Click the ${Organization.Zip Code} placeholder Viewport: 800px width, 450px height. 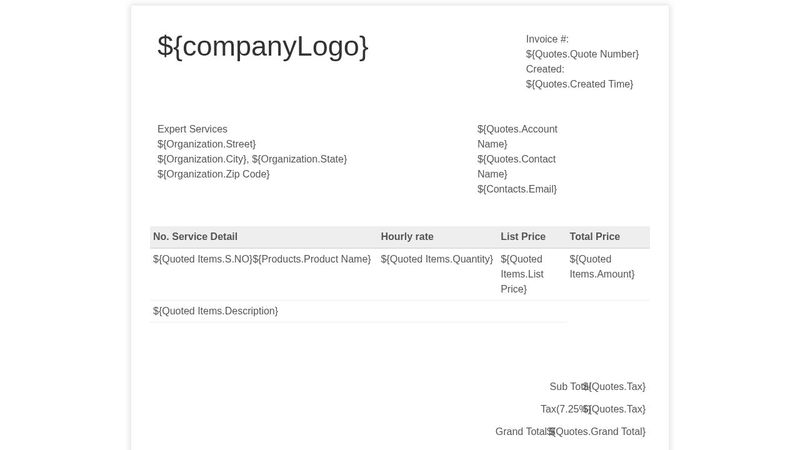click(x=213, y=174)
